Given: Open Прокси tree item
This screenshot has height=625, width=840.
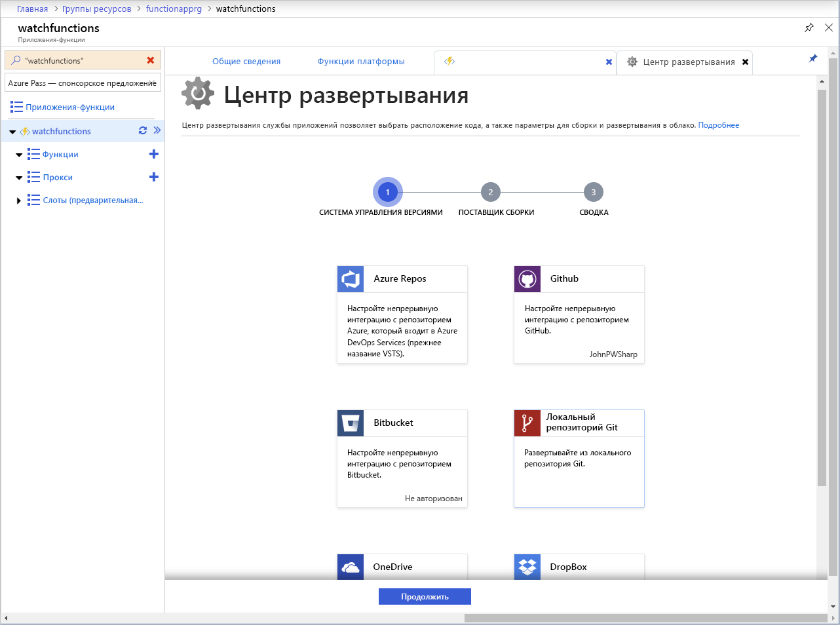Looking at the screenshot, I should (x=58, y=178).
